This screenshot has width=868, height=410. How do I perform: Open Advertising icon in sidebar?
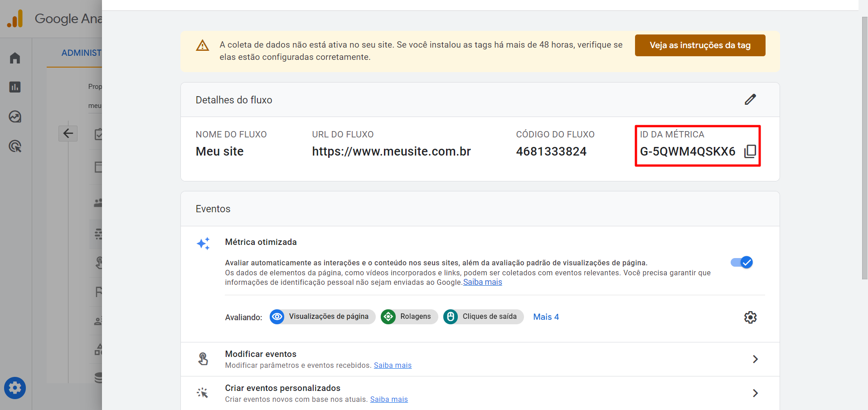coord(15,146)
